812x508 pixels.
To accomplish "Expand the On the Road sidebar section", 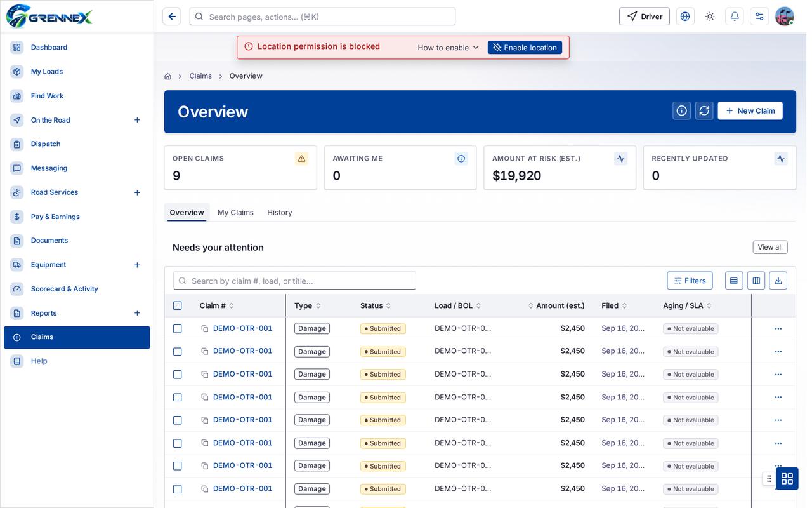I will click(x=137, y=120).
